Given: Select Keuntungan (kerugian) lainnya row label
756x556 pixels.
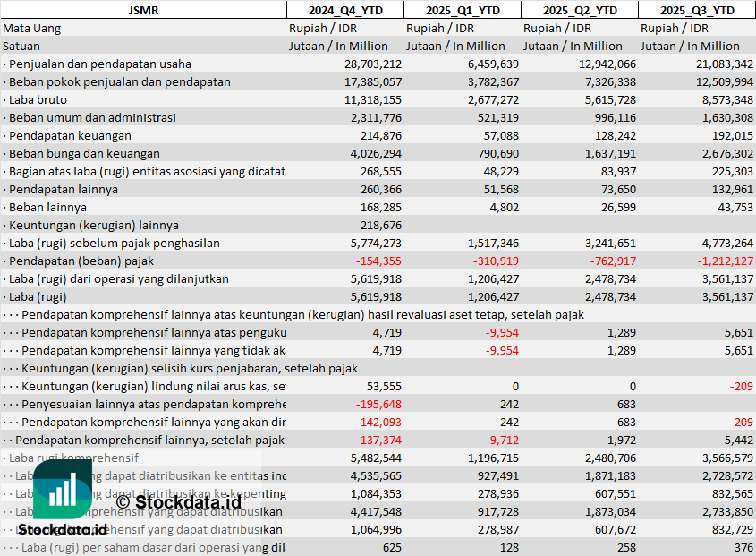Looking at the screenshot, I should point(90,225).
